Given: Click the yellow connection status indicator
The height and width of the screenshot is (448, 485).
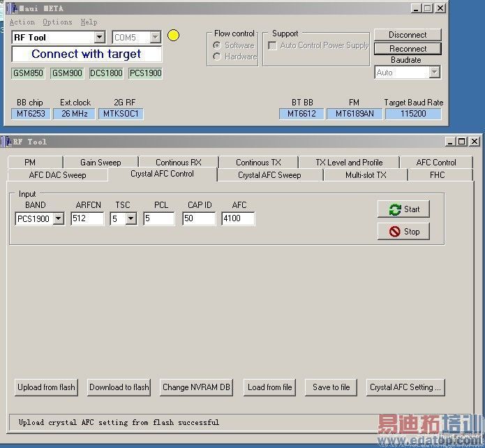Looking at the screenshot, I should pyautogui.click(x=173, y=36).
